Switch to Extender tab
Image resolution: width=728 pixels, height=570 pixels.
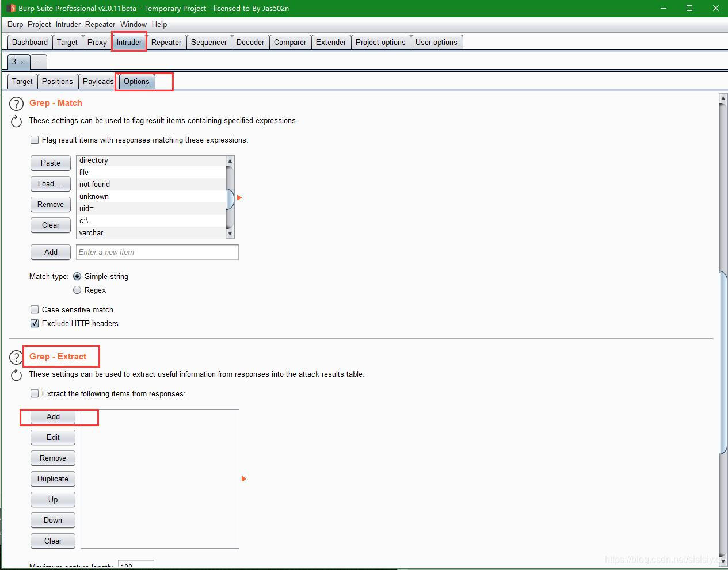(331, 42)
